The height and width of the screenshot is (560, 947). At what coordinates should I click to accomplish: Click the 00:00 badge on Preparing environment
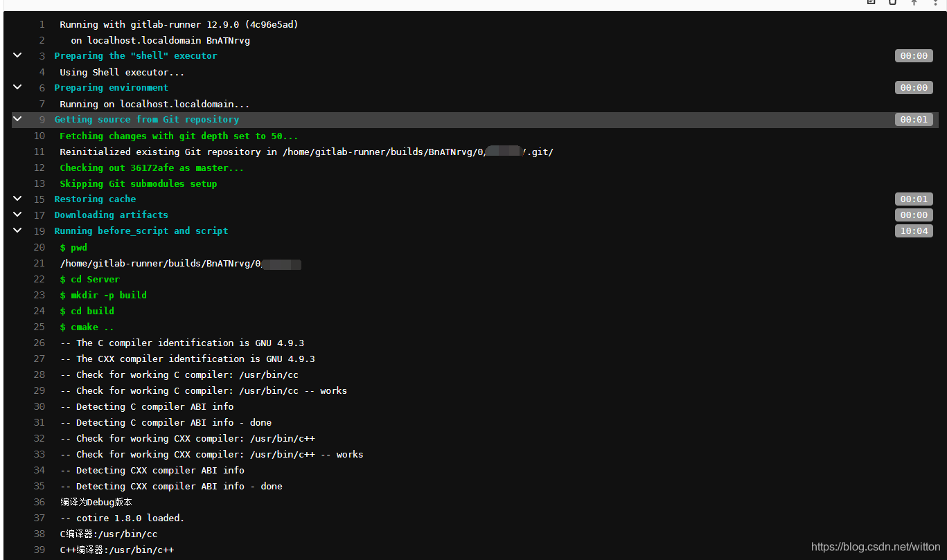pyautogui.click(x=914, y=88)
